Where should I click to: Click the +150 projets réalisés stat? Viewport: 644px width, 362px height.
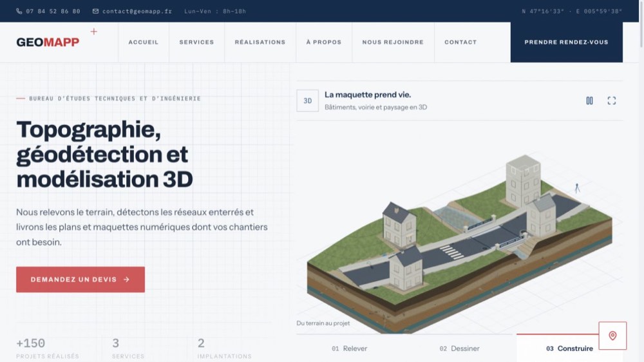click(47, 348)
